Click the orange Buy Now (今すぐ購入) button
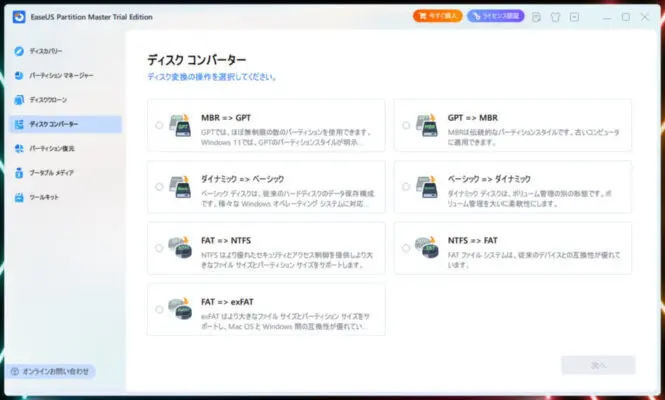665x400 pixels. coord(437,16)
